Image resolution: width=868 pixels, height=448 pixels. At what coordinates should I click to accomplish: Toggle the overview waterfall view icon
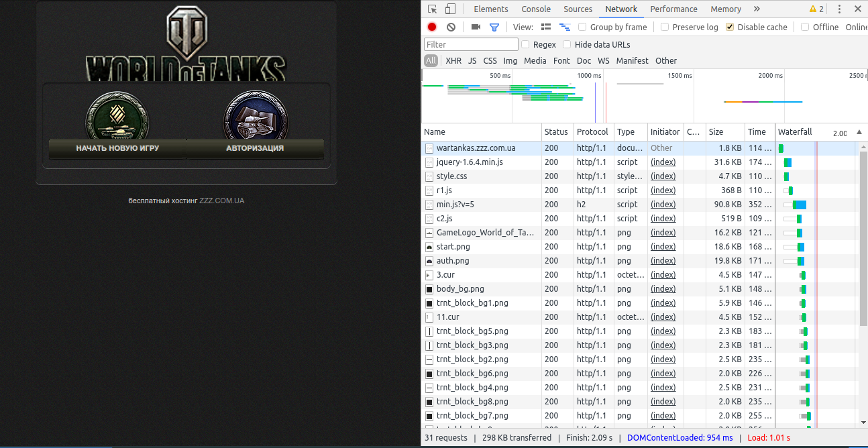[565, 27]
